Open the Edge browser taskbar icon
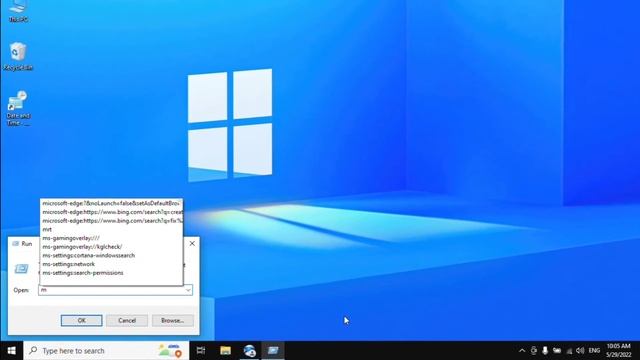640x360 pixels. point(249,351)
